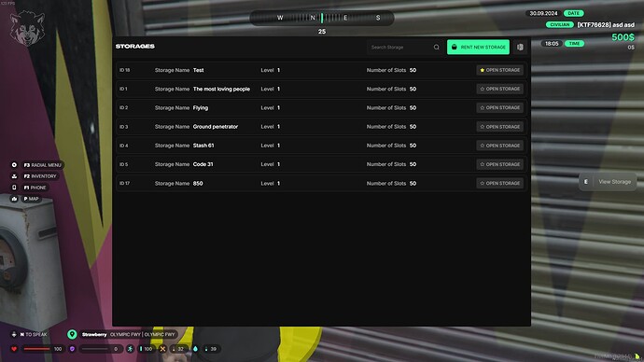Unfavorite the Test storage star
The image size is (644, 362).
pos(483,70)
